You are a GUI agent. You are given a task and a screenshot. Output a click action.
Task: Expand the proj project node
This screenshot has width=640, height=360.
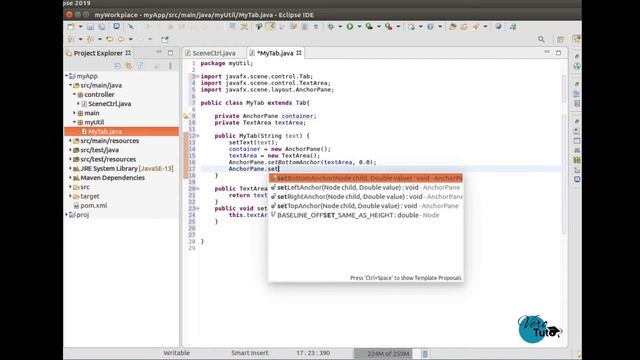tap(67, 214)
